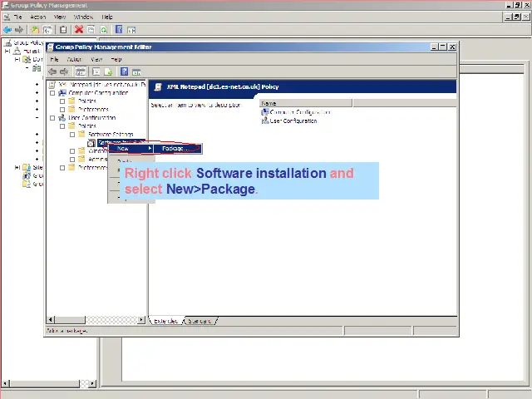Switch to the Extended tab
This screenshot has width=532, height=399.
167,321
